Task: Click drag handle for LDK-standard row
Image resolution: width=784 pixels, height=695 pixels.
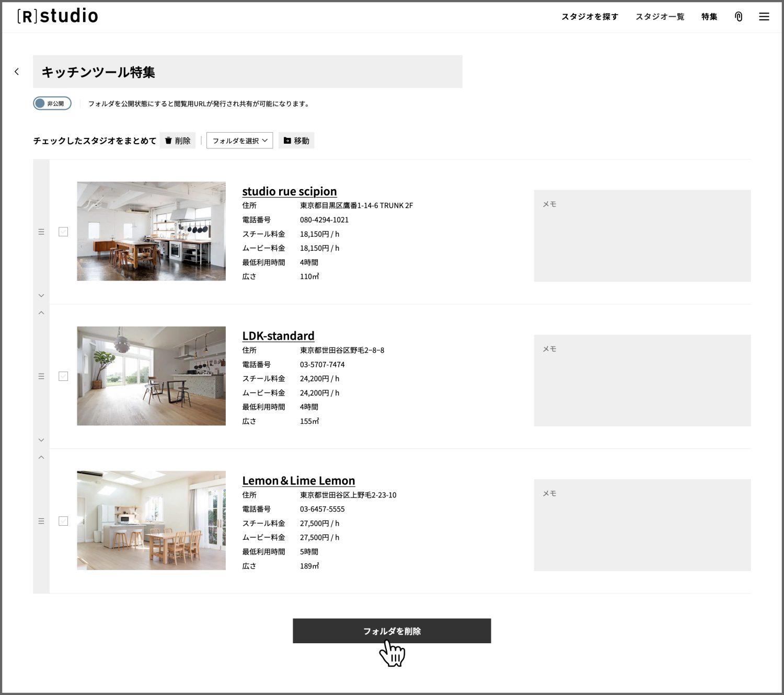Action: tap(41, 376)
